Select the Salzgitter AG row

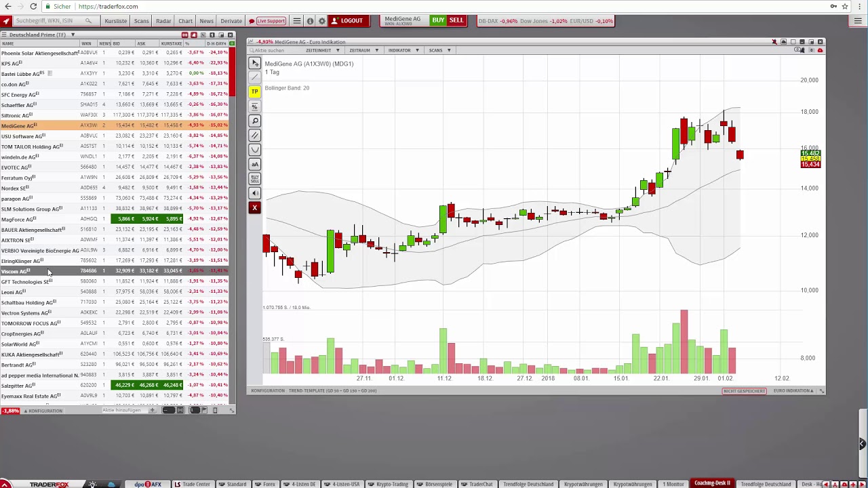(115, 385)
